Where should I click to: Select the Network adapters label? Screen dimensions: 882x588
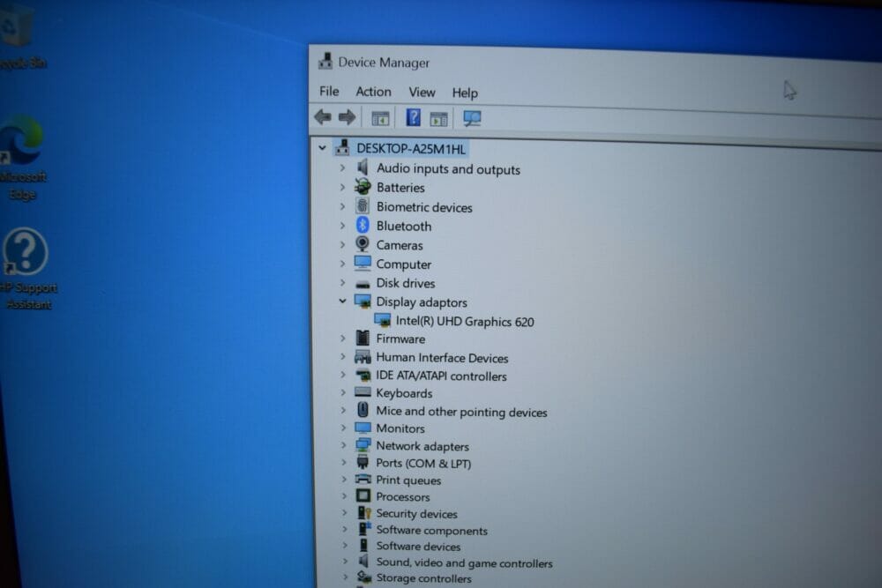pos(422,446)
